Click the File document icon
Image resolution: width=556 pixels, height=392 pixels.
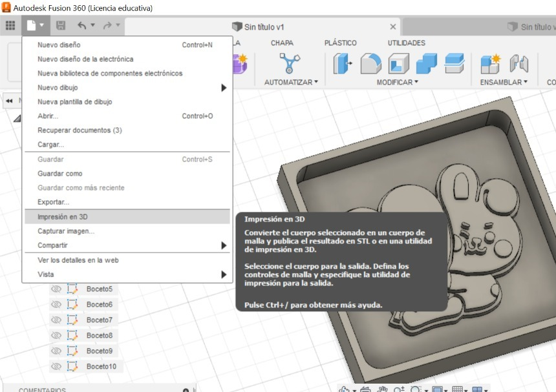pos(32,25)
